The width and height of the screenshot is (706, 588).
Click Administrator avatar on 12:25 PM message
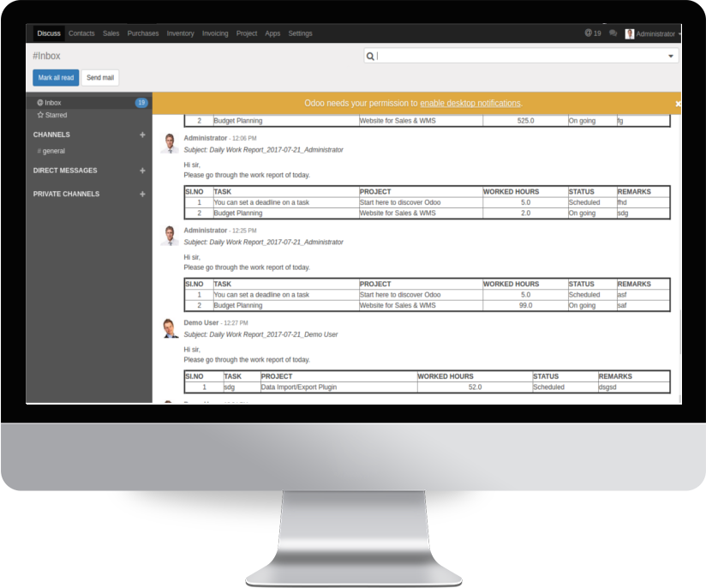pyautogui.click(x=170, y=236)
